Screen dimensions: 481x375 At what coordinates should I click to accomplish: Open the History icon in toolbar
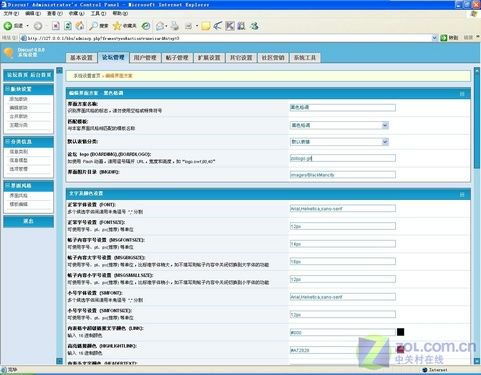(x=146, y=26)
